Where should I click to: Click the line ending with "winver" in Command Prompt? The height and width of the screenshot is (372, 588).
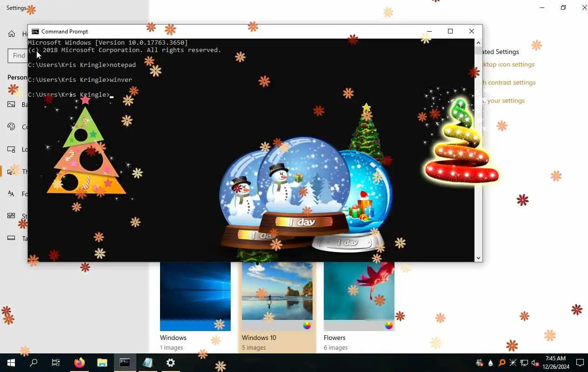point(80,80)
